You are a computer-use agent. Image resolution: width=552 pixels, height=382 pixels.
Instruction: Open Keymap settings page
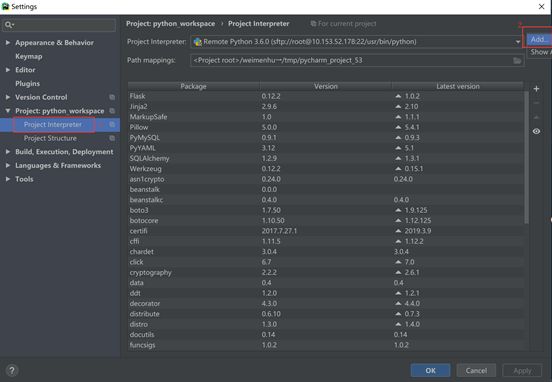point(29,56)
